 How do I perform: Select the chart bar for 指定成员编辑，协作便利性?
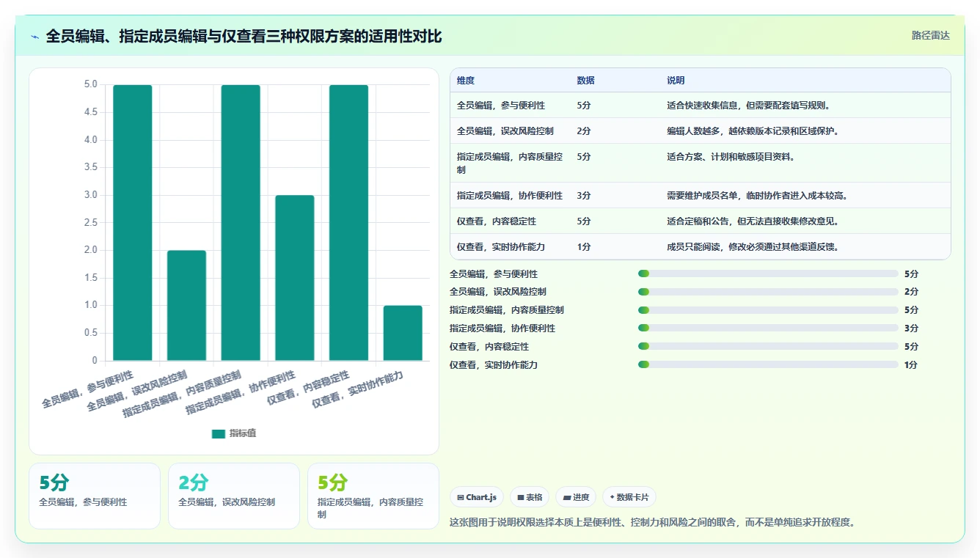point(295,278)
